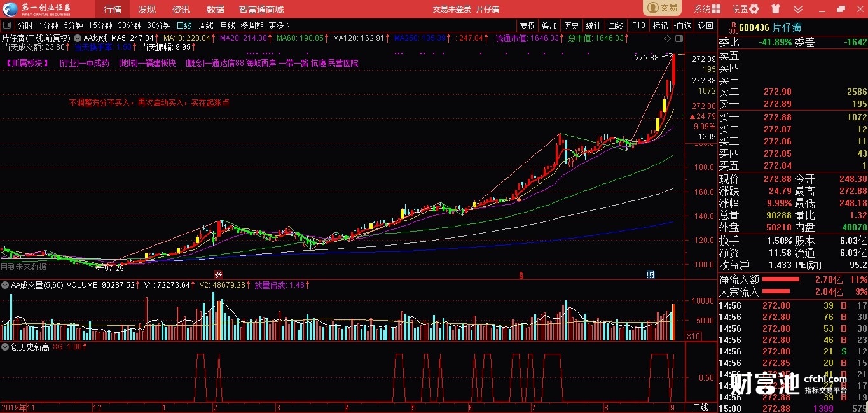This screenshot has width=868, height=413.
Task: Click the $ marker below the chart
Action: [521, 275]
